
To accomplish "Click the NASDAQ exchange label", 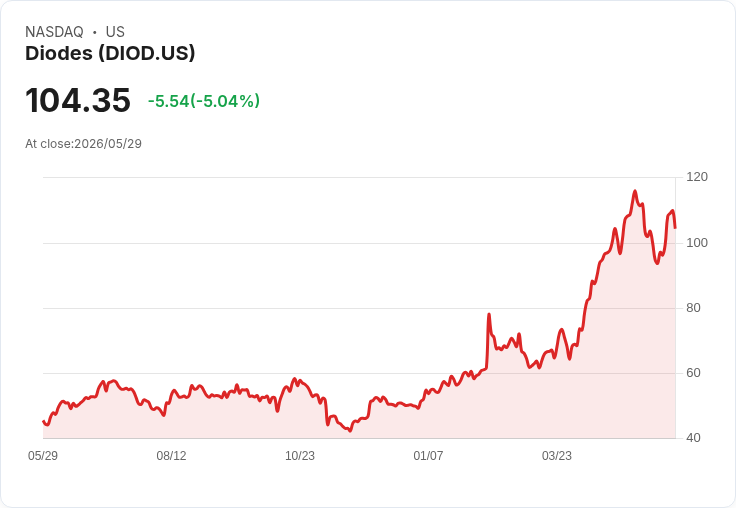I will (x=54, y=32).
